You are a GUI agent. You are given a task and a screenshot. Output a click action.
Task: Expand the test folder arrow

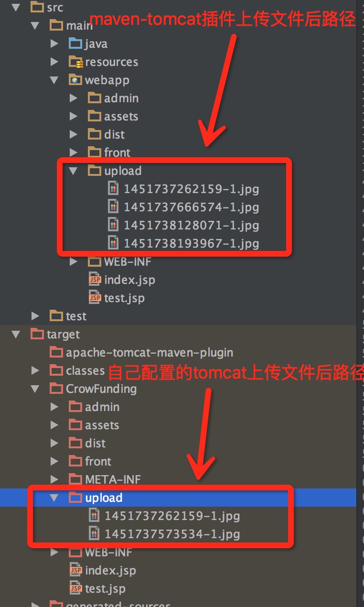click(x=35, y=316)
